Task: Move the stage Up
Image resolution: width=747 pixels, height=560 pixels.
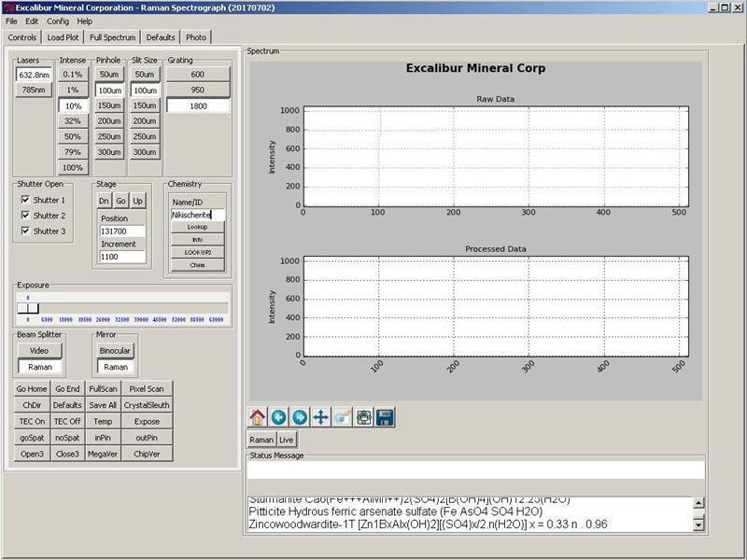Action: tap(137, 201)
